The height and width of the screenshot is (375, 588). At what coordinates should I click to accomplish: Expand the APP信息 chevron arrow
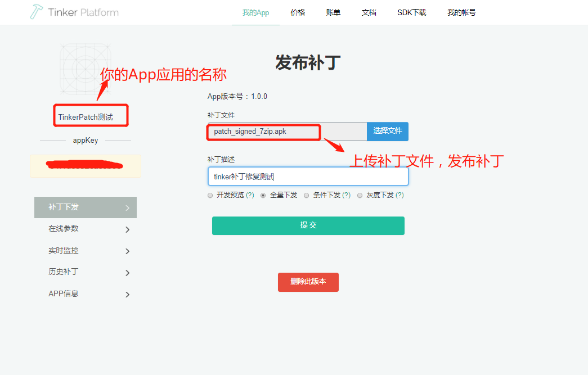(x=128, y=295)
